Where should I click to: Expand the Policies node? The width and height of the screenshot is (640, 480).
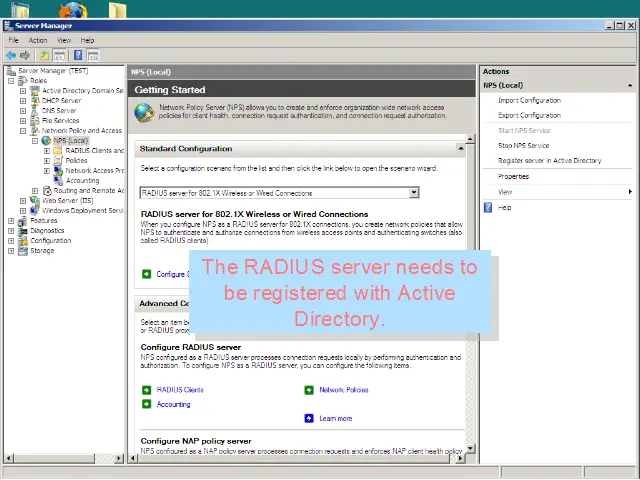click(x=47, y=161)
